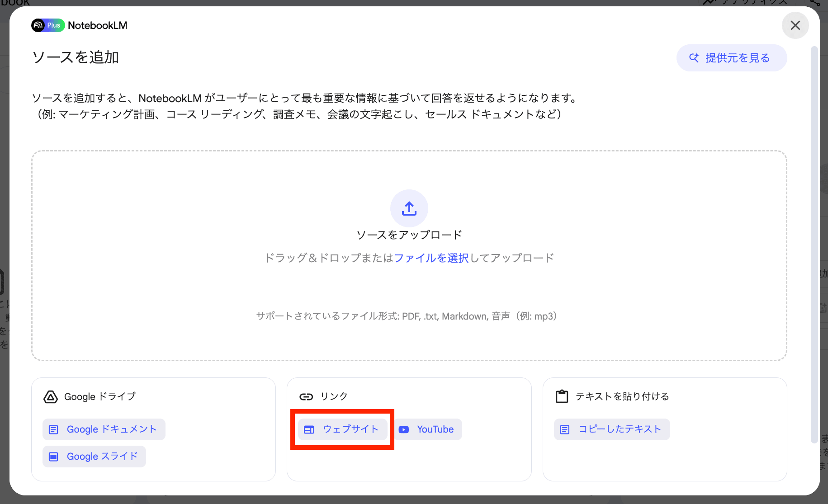Close the add source dialog
The width and height of the screenshot is (828, 504).
[x=795, y=25]
